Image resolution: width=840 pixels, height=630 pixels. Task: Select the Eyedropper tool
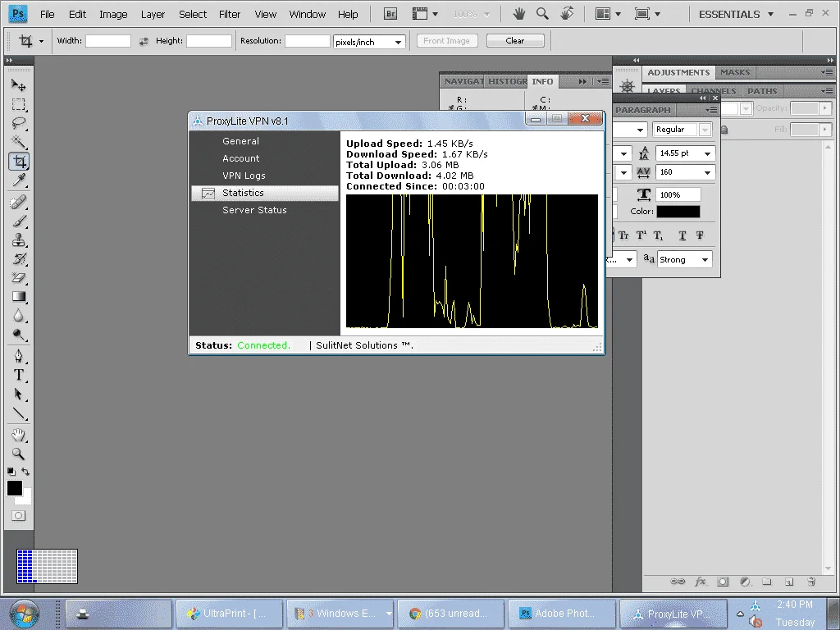point(19,180)
